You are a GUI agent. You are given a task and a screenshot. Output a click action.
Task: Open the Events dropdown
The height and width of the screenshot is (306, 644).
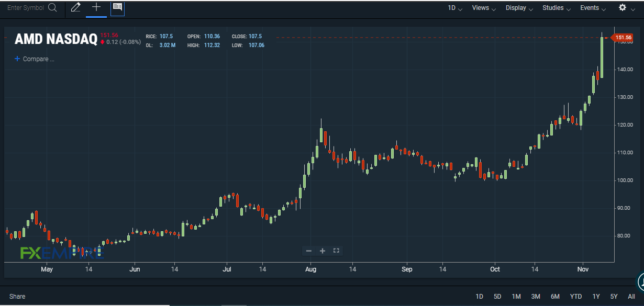593,8
